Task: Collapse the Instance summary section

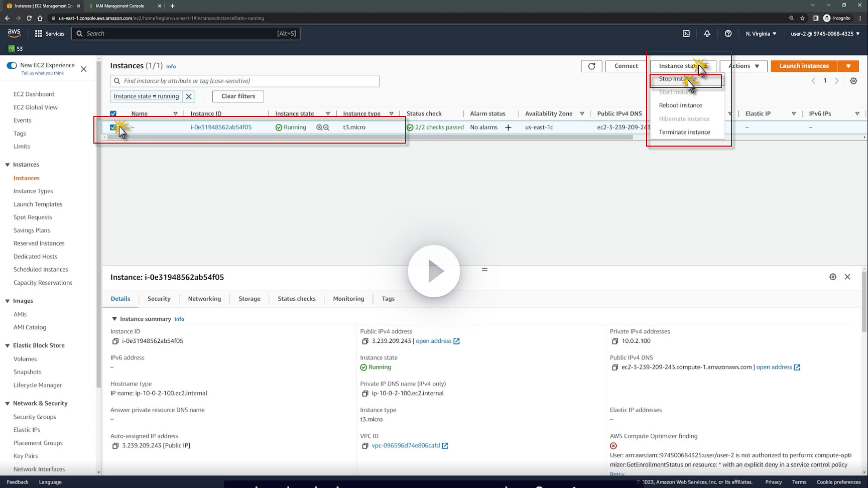Action: [114, 319]
